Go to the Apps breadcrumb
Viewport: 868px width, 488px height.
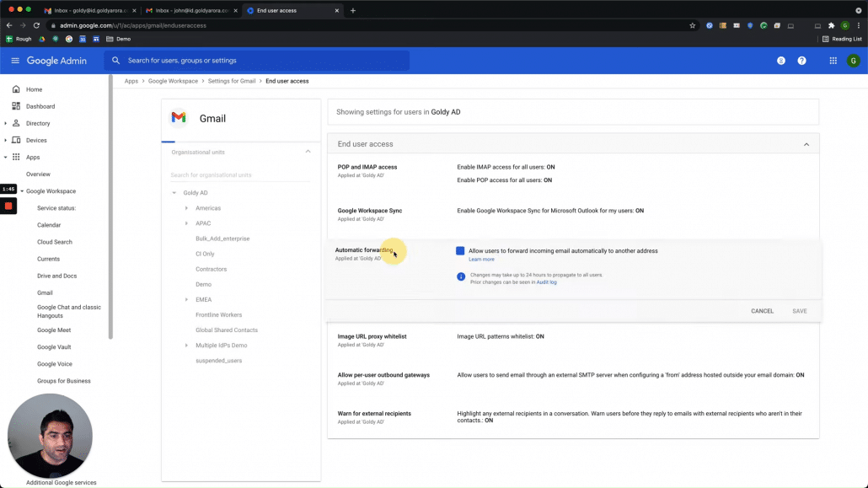coord(131,81)
